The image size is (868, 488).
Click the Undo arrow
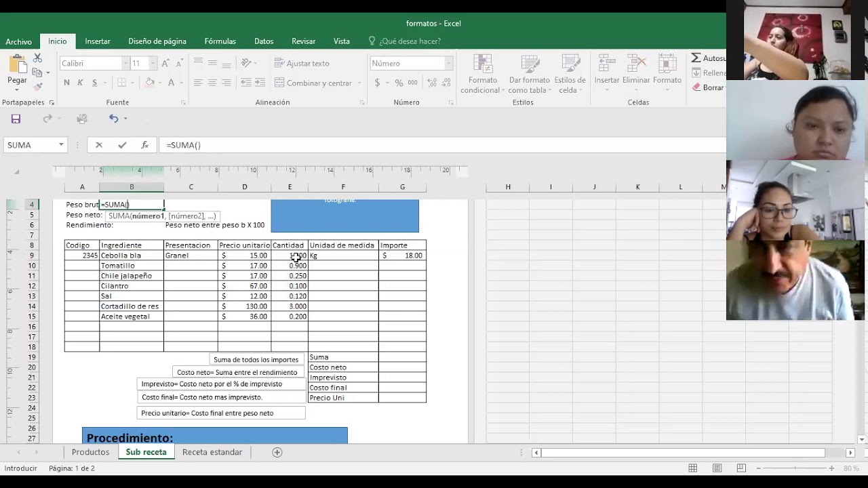click(x=114, y=119)
